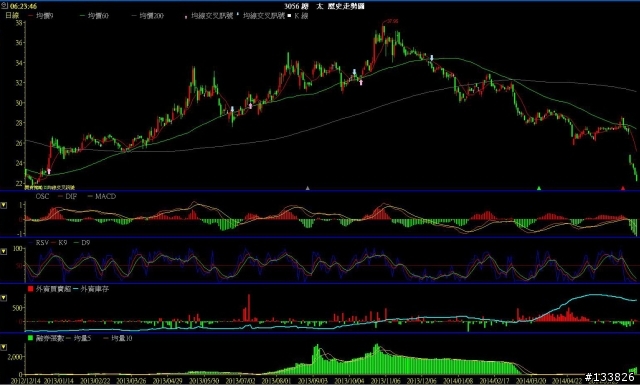
Task: Click the gray triangle marker on timeline
Action: [x=308, y=188]
